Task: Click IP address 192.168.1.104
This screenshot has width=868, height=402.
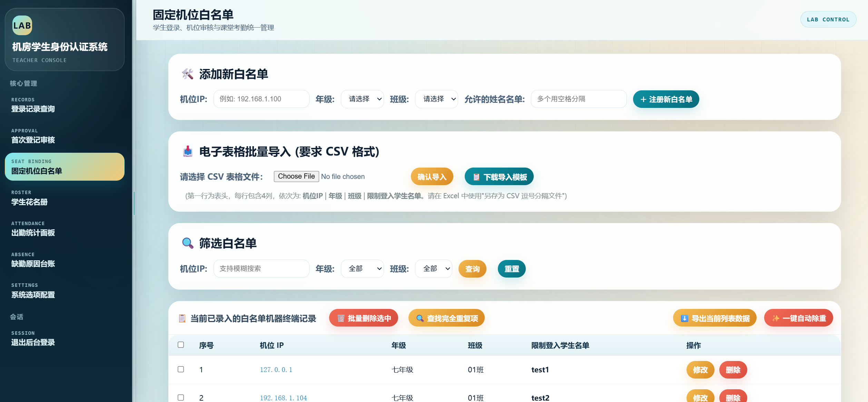Action: click(283, 398)
